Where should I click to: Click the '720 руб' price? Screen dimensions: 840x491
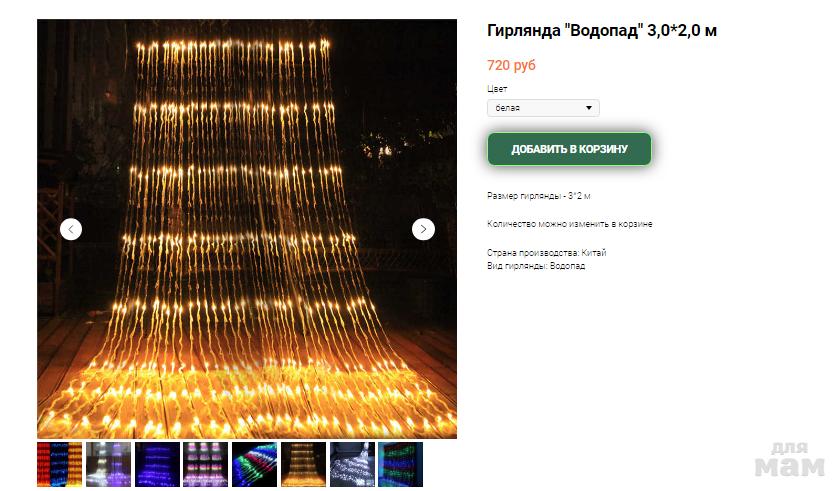(511, 65)
